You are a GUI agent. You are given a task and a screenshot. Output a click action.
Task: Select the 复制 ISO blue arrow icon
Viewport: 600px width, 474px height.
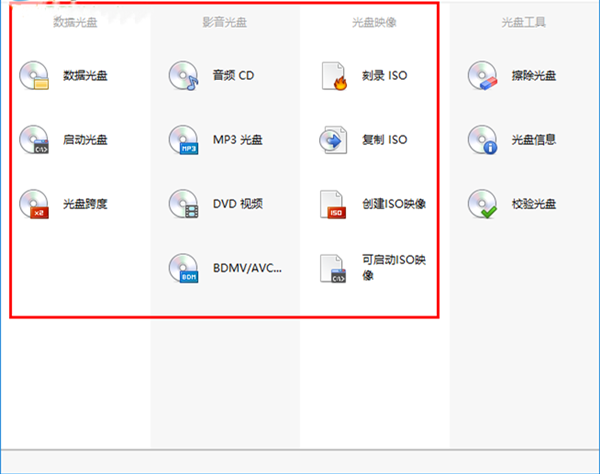[333, 140]
